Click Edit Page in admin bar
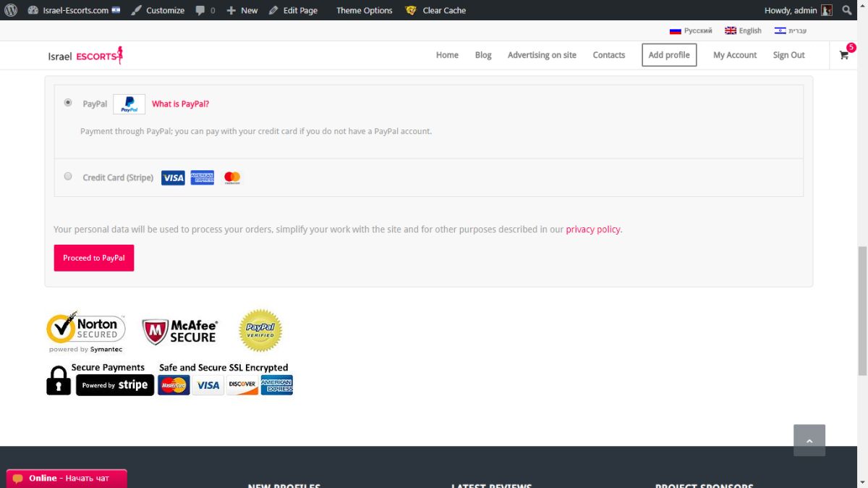This screenshot has height=488, width=868. pos(293,10)
